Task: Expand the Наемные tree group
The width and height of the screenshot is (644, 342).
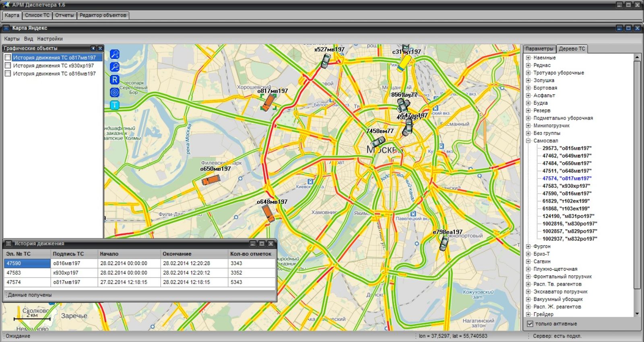Action: [528, 58]
